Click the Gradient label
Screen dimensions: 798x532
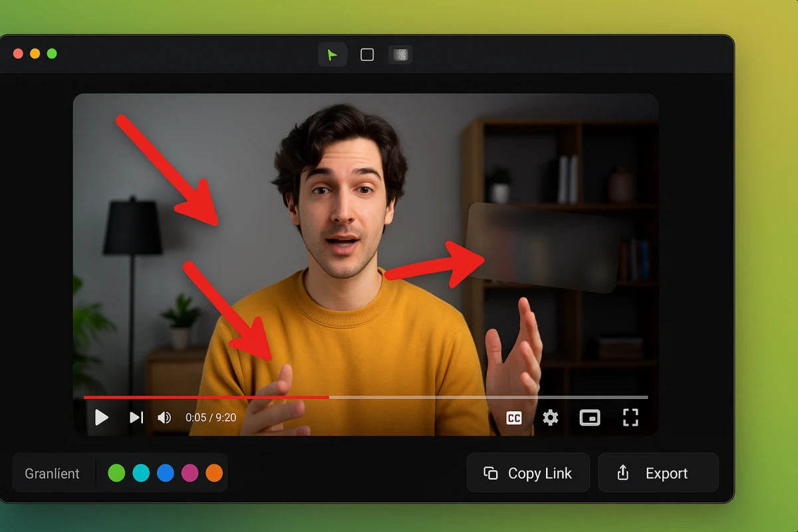tap(52, 473)
